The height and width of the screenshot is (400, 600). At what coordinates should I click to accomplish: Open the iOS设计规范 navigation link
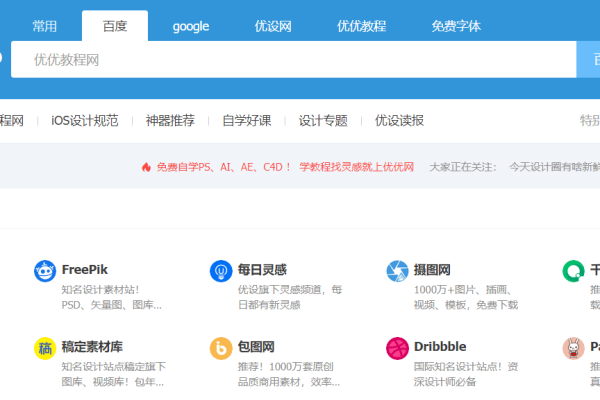(85, 121)
